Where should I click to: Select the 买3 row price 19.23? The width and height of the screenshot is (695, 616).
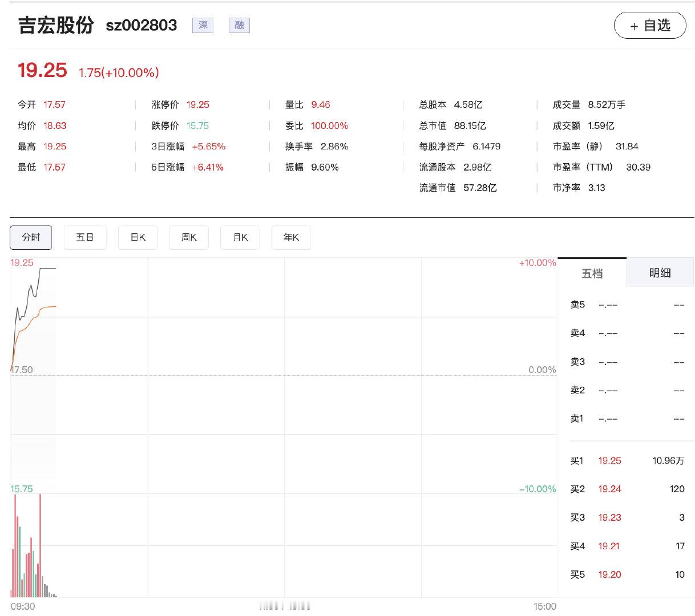[x=609, y=518]
